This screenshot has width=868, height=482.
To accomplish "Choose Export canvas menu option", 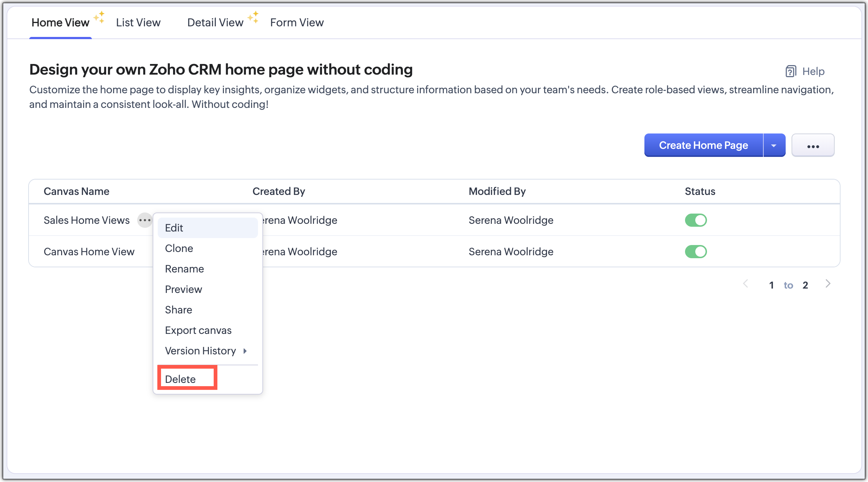I will [198, 330].
